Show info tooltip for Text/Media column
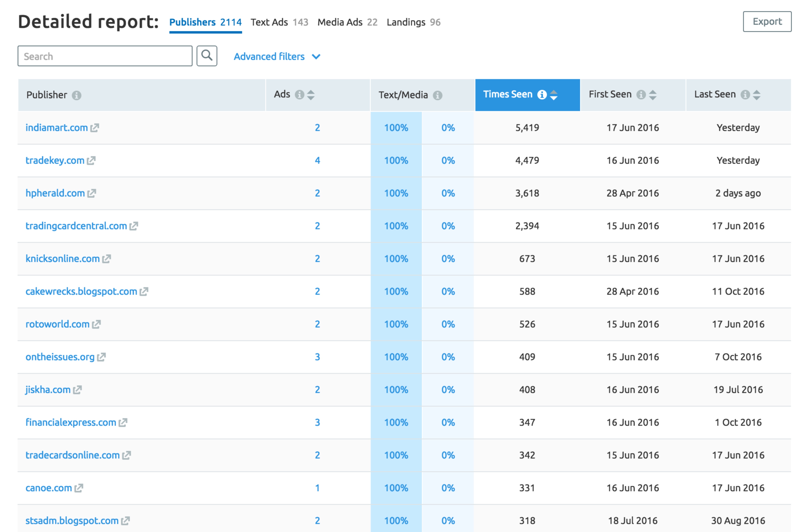 coord(437,95)
